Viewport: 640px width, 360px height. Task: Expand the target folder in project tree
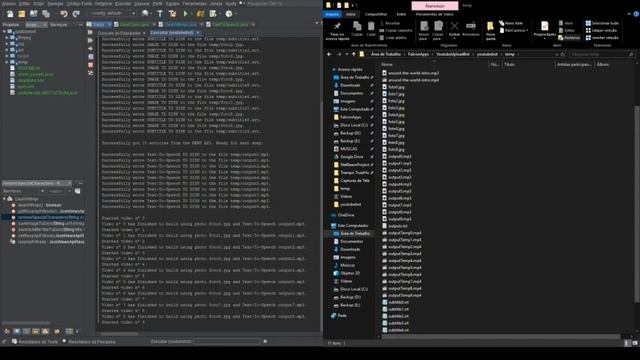pos(7,56)
